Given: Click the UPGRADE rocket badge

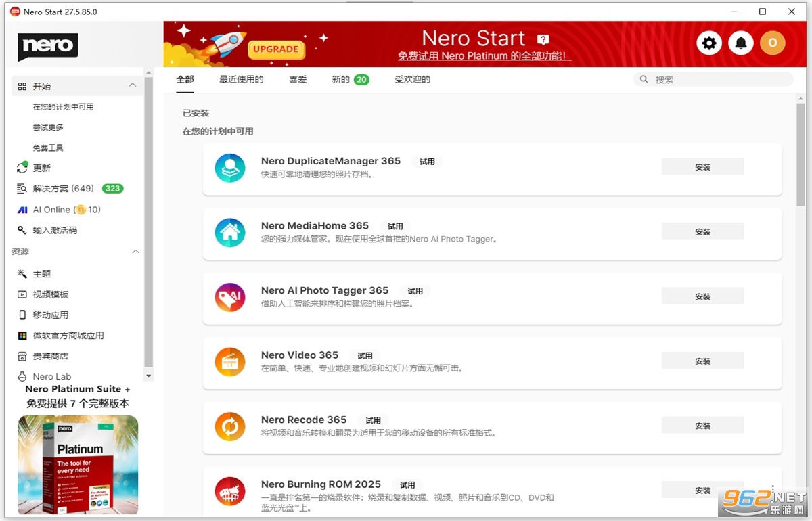Looking at the screenshot, I should point(275,49).
